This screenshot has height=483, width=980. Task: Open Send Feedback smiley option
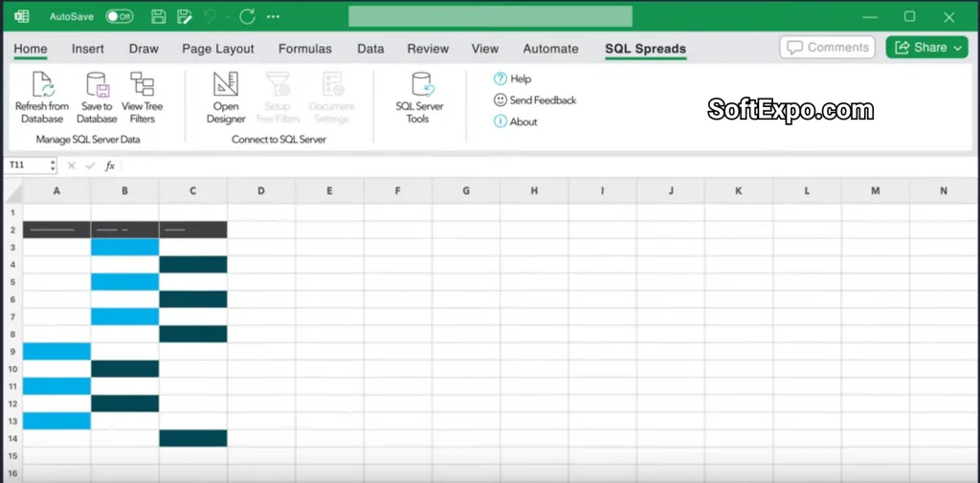point(500,100)
